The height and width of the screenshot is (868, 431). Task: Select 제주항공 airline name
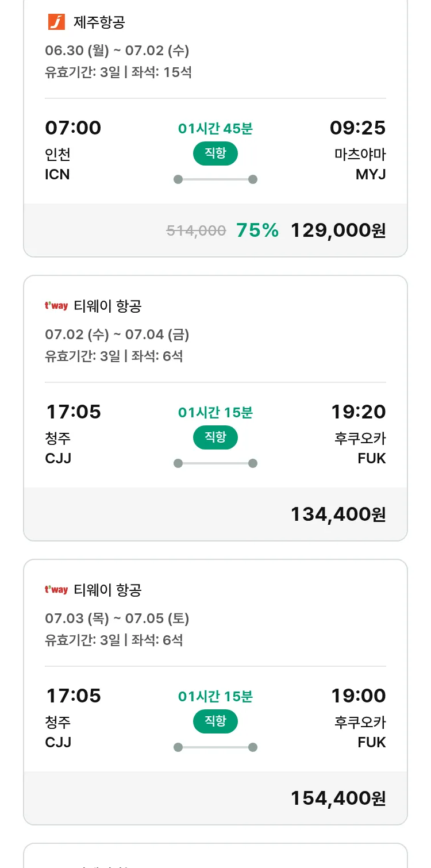pos(99,22)
